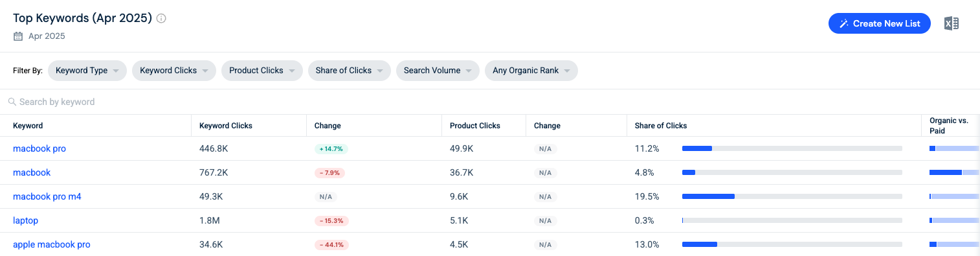
Task: Click the magic wand icon on Create New List
Action: coord(844,23)
